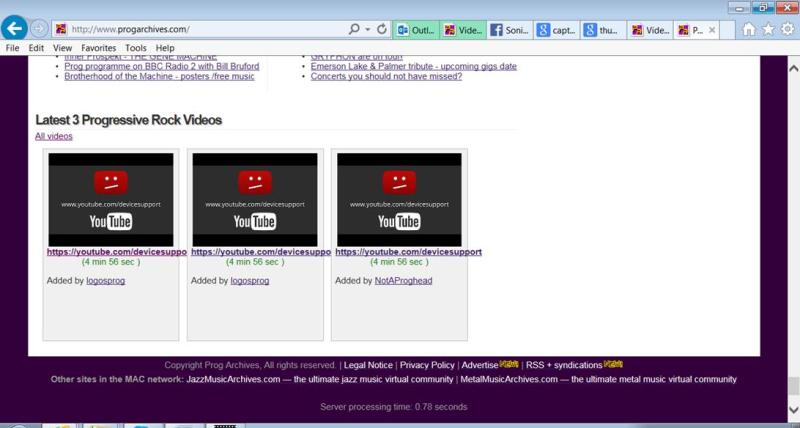Open the View menu

click(x=62, y=48)
